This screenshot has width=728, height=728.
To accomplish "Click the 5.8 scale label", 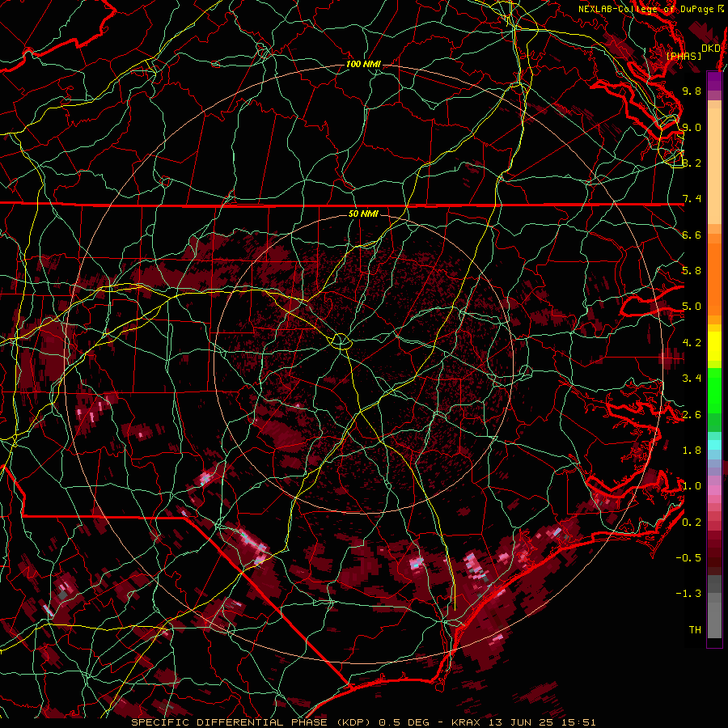I will [x=692, y=271].
